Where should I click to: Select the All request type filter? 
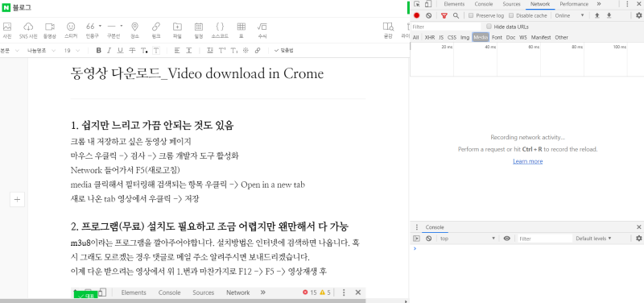coord(416,37)
